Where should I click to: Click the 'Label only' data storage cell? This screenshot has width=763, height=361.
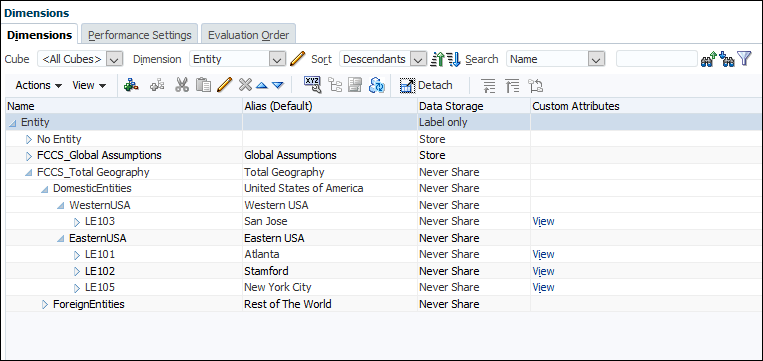443,122
